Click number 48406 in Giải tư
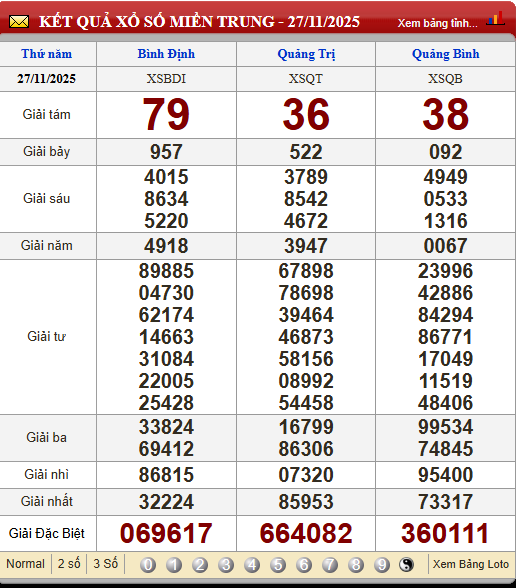This screenshot has height=588, width=518. (x=446, y=403)
